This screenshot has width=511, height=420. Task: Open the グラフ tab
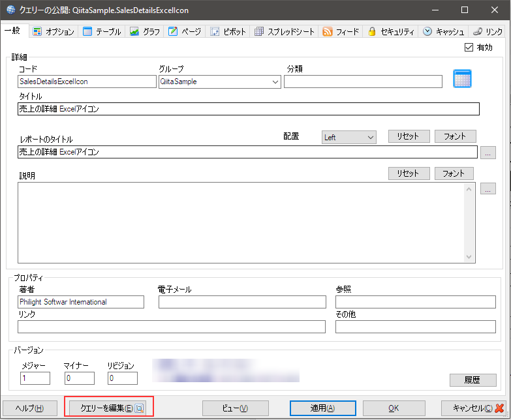(145, 31)
